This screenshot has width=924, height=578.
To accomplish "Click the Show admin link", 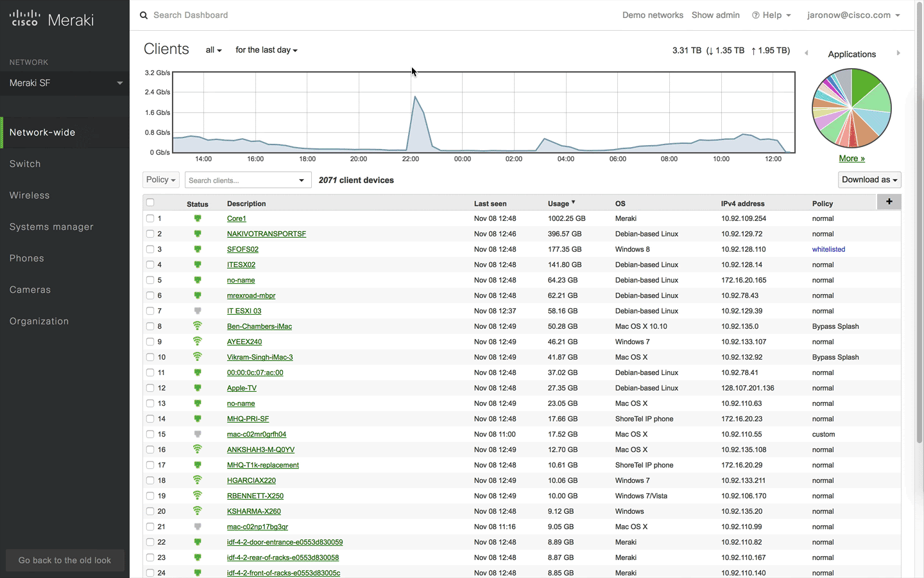I will [715, 15].
